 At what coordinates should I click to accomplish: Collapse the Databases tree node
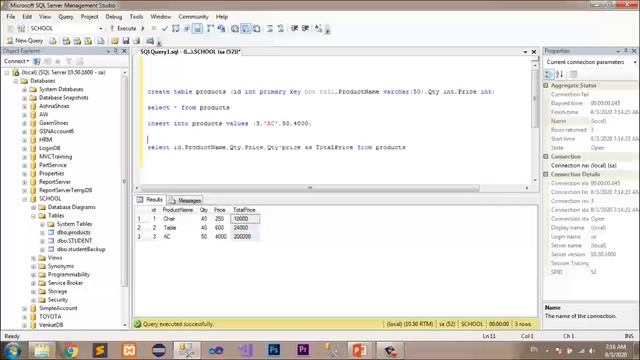point(16,81)
